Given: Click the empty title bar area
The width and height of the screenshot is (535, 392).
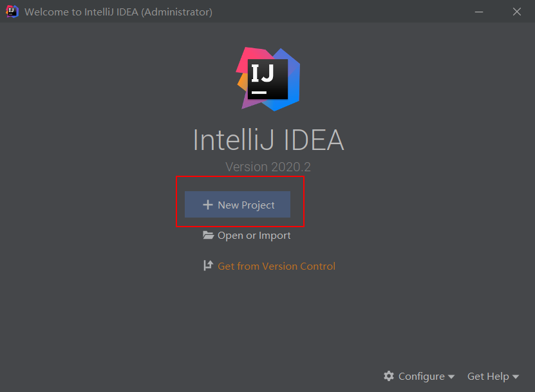Looking at the screenshot, I should pyautogui.click(x=341, y=12).
